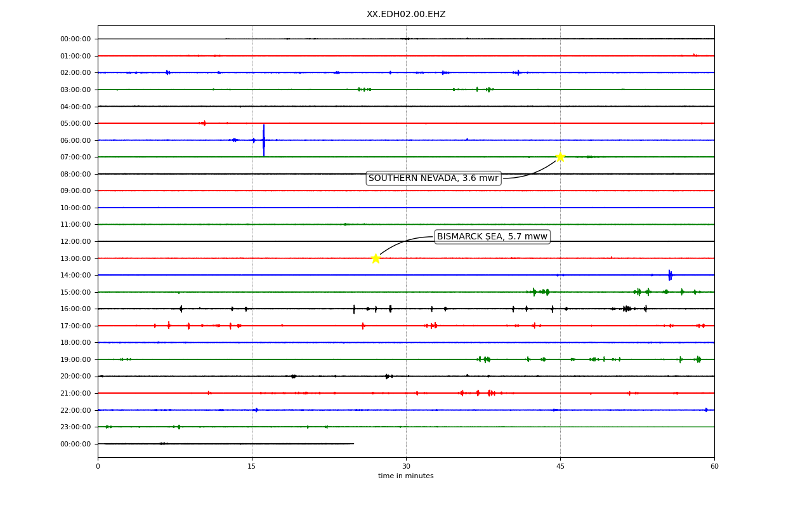
Task: Click the green burst cluster on the 19:00:00 trace
Action: coord(483,359)
